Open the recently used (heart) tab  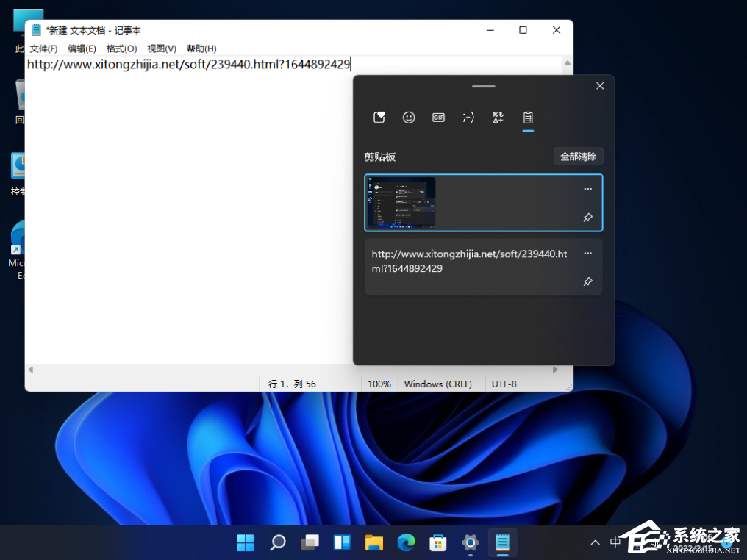379,117
